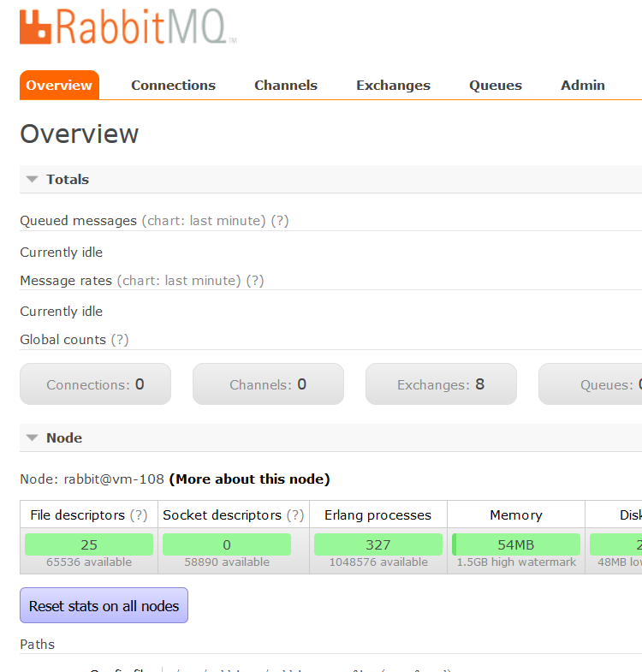The image size is (642, 672).
Task: Change Message rates chart range (last minute)
Action: [179, 281]
